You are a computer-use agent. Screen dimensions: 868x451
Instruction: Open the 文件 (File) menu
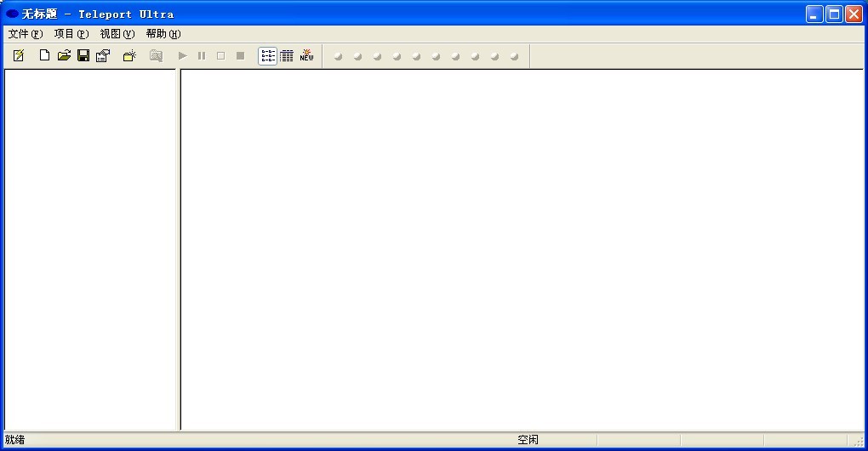click(x=25, y=34)
